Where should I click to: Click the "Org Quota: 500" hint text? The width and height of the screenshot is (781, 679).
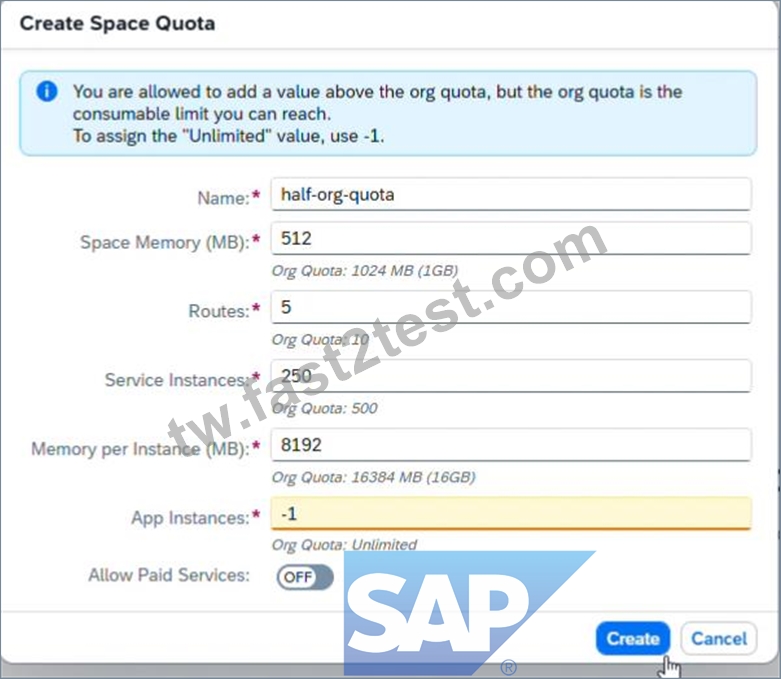[324, 408]
